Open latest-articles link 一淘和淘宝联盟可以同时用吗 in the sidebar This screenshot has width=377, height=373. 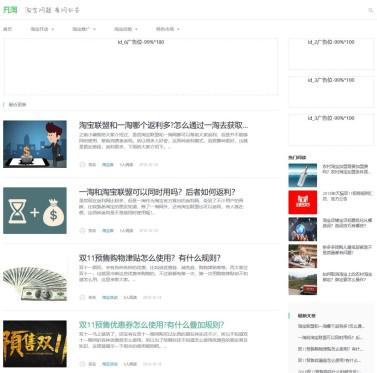click(x=330, y=337)
